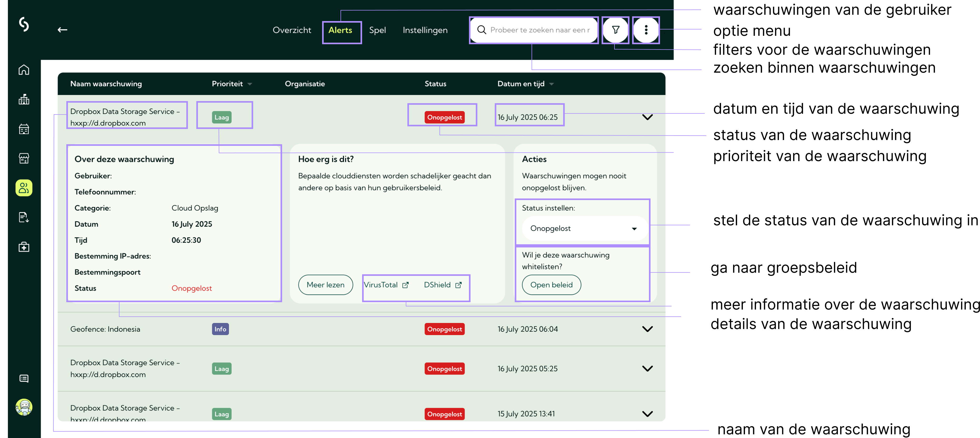Sort by Prioriteit column arrow
980x438 pixels.
tap(249, 84)
